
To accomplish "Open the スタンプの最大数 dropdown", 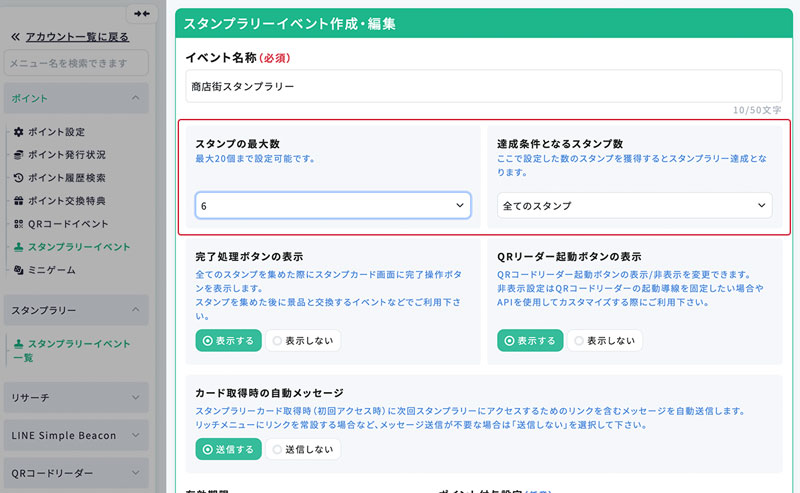I will click(332, 205).
